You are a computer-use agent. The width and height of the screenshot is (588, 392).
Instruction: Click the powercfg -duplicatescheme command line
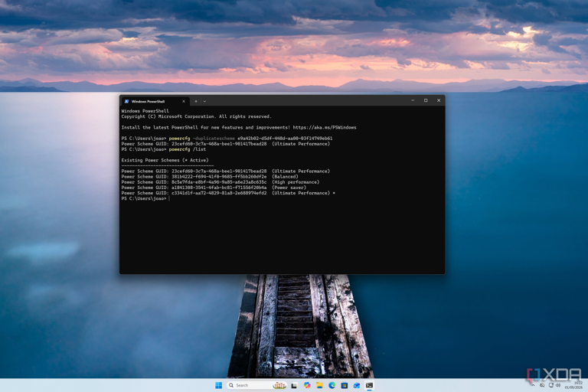point(227,139)
